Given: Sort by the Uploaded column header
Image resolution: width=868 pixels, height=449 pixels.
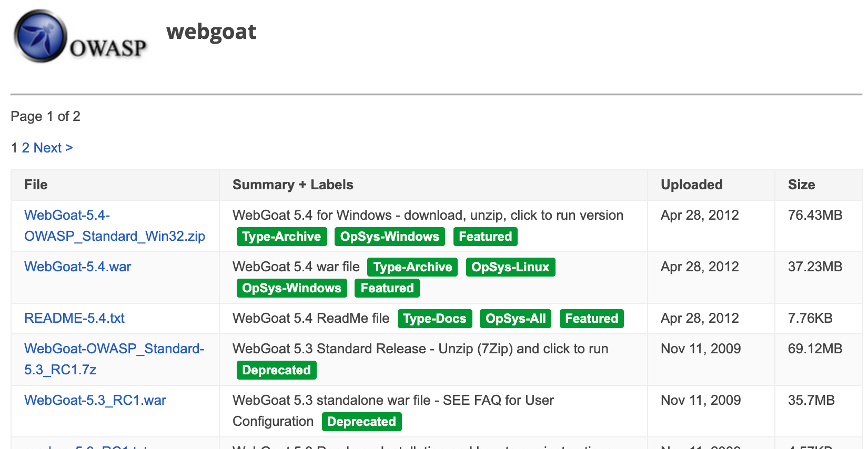Looking at the screenshot, I should 691,185.
